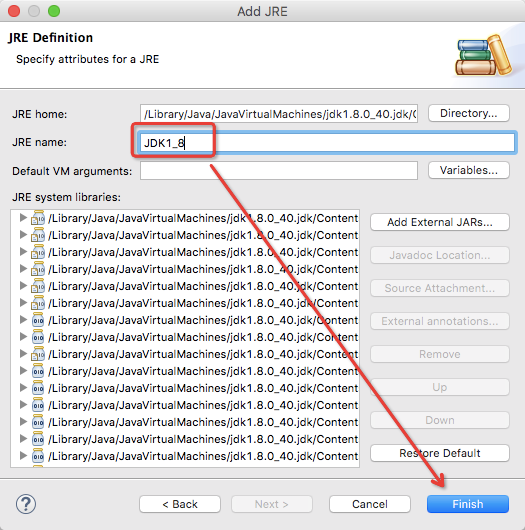Select the topmost library's jar icon
This screenshot has height=530, width=525.
[x=38, y=218]
